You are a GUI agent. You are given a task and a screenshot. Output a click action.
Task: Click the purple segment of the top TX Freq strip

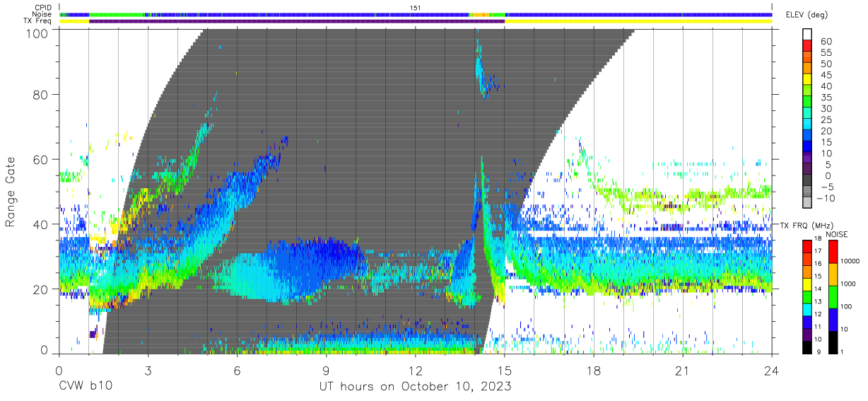pyautogui.click(x=297, y=22)
